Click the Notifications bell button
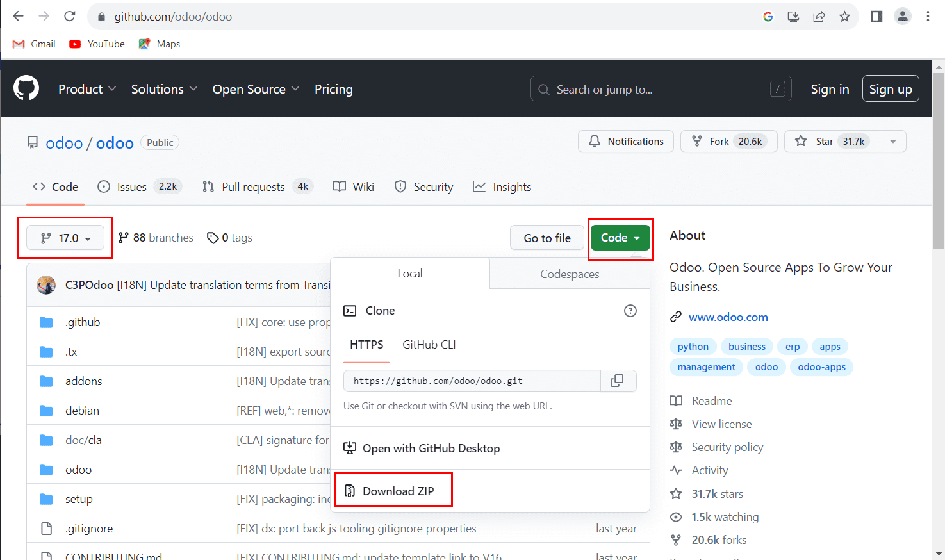945x560 pixels. pyautogui.click(x=626, y=142)
